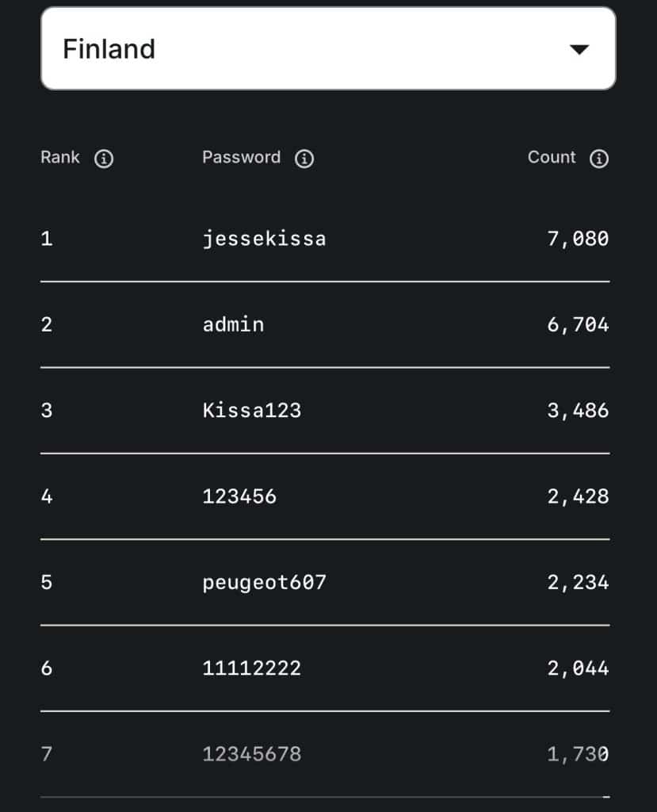Select the jessekissa password entry
Viewport: 657px width, 812px height.
(264, 239)
